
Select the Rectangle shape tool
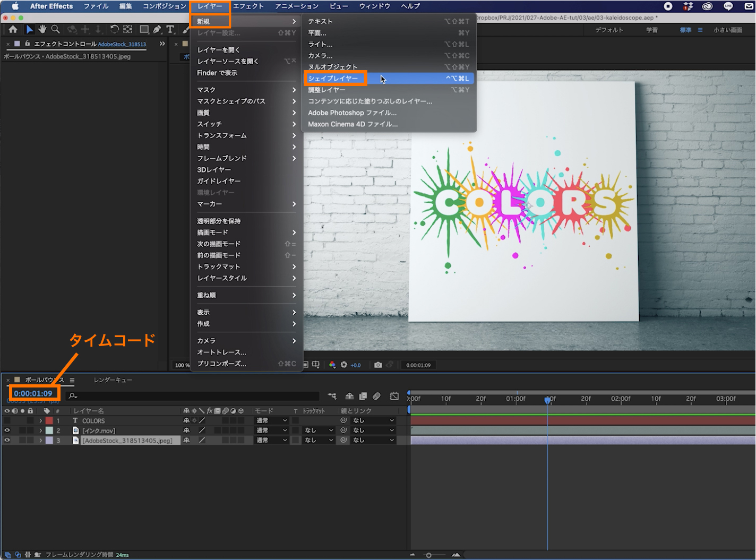click(x=144, y=29)
